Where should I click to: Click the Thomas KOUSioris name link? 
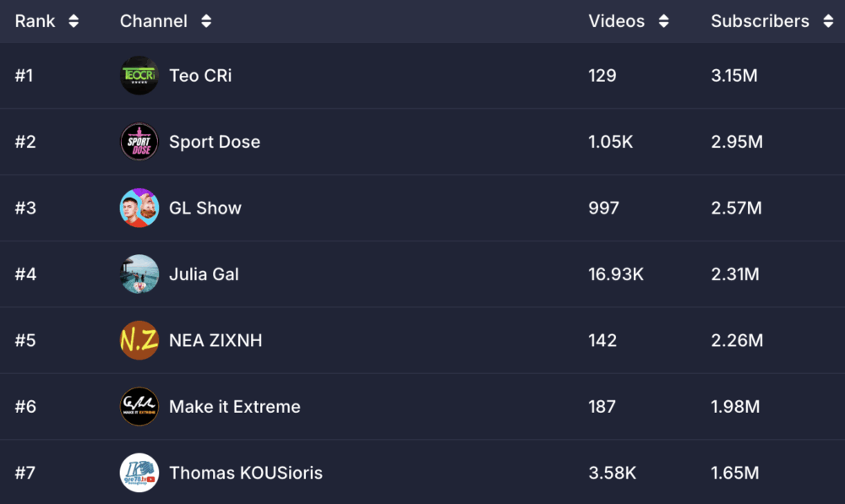pos(246,473)
